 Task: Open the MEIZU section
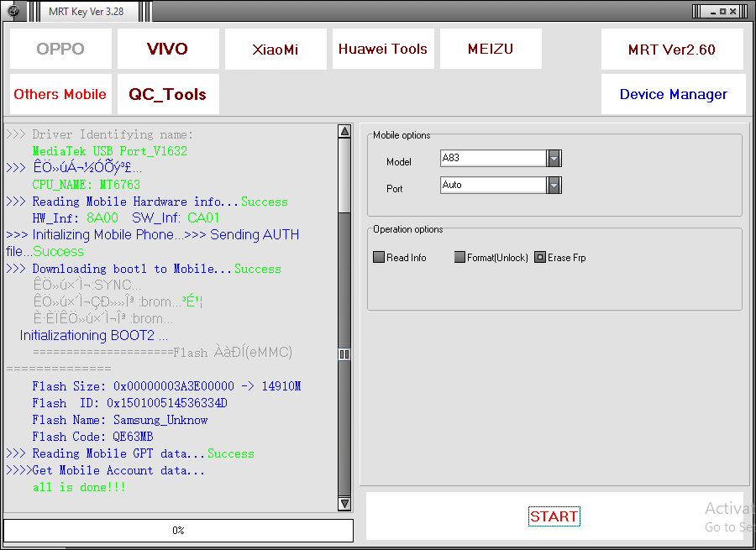[490, 49]
